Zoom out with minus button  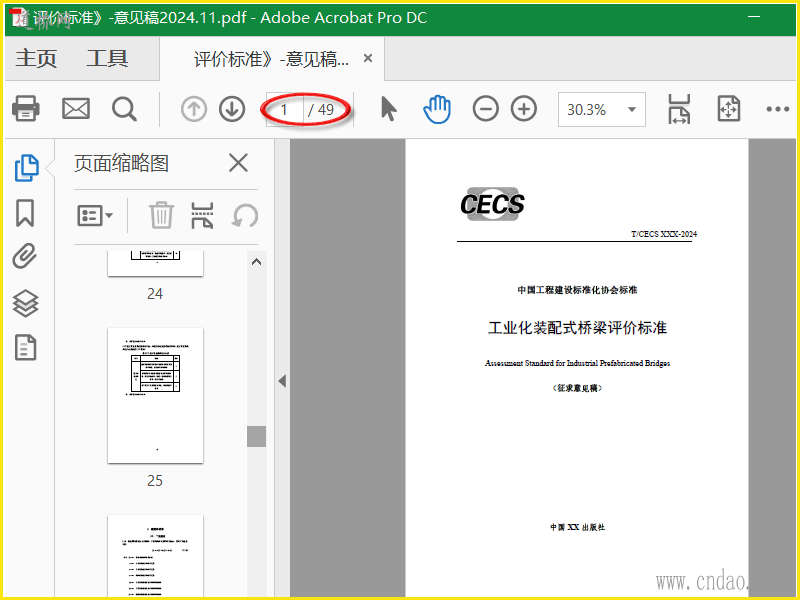pos(485,109)
